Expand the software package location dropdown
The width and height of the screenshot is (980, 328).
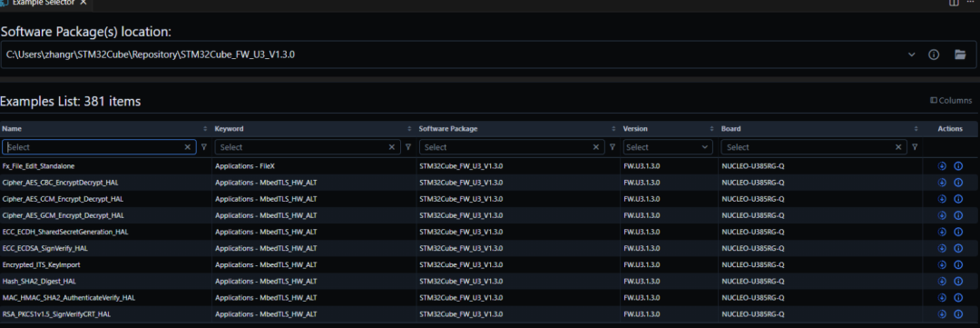coord(911,55)
